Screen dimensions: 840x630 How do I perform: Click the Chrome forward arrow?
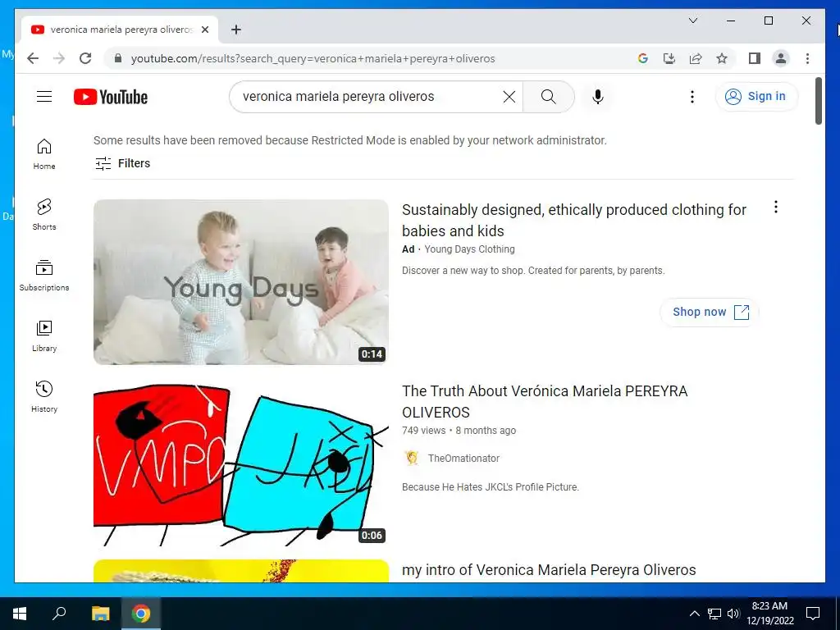click(x=59, y=58)
